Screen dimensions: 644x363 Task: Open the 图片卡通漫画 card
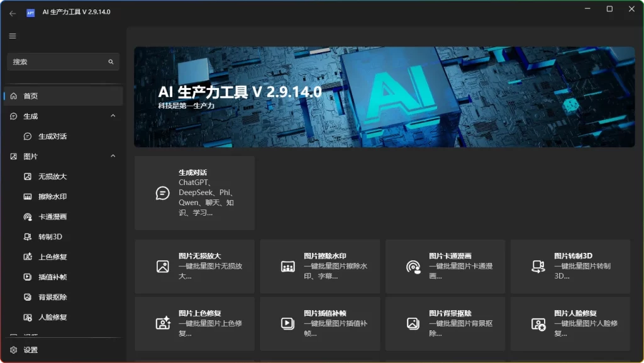point(445,267)
